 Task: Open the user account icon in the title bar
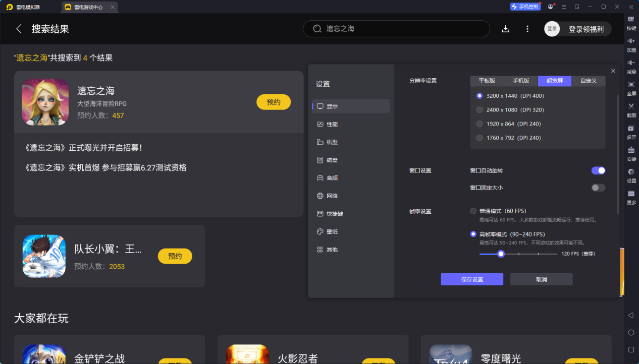[550, 7]
